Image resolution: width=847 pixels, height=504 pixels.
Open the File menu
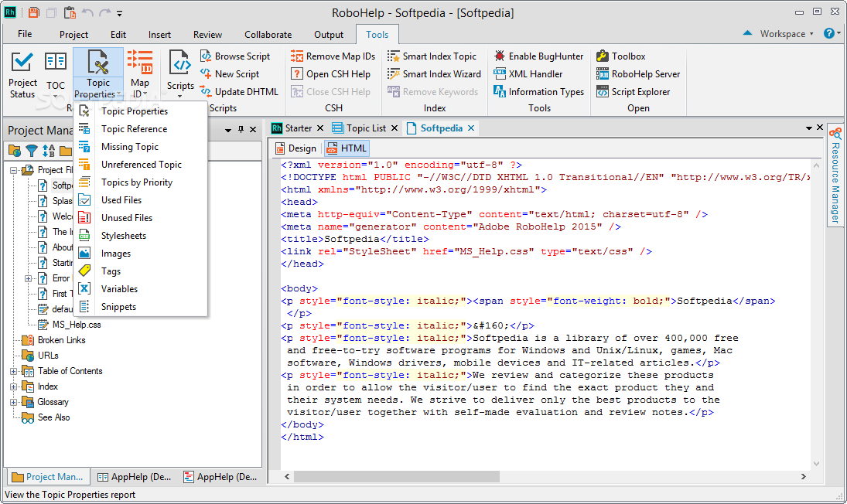[25, 34]
